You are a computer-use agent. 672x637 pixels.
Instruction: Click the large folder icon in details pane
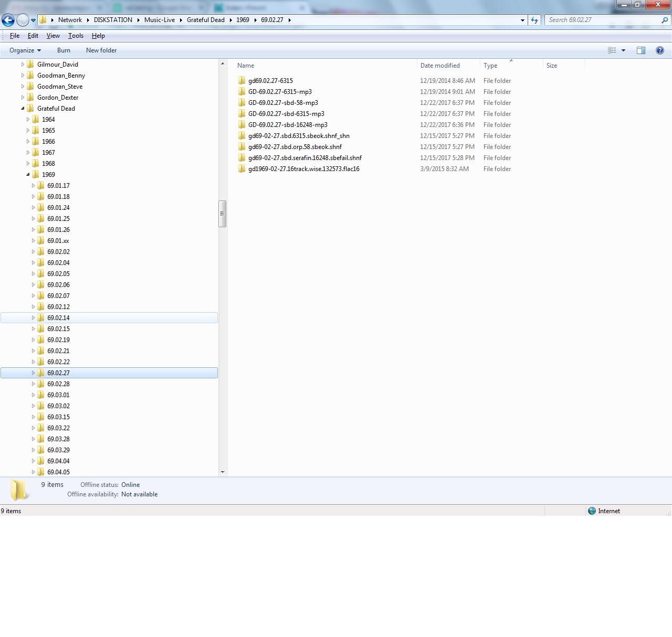tap(19, 490)
